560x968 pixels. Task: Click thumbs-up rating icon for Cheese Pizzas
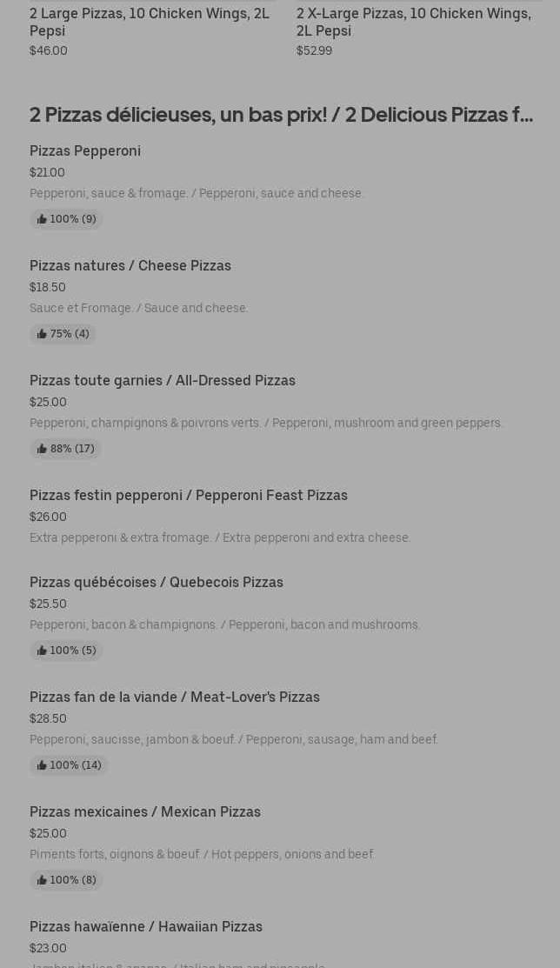[x=42, y=334]
